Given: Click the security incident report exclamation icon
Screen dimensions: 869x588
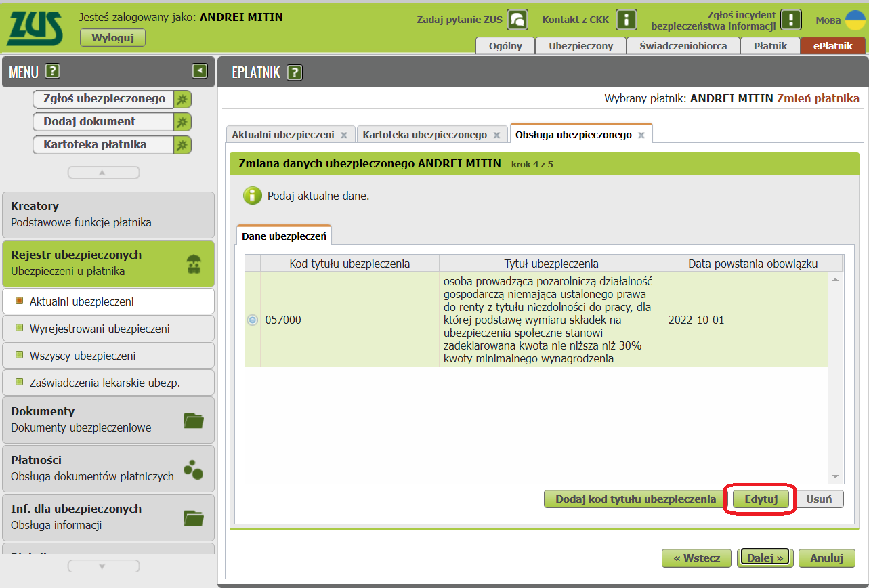Looking at the screenshot, I should point(790,20).
